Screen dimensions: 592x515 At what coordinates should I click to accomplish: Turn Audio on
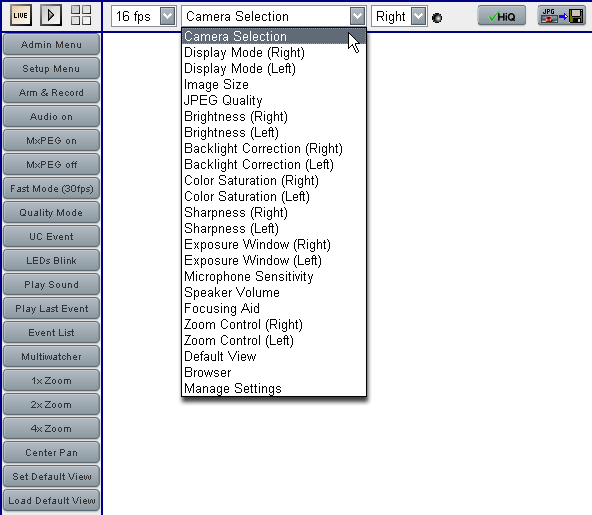51,117
